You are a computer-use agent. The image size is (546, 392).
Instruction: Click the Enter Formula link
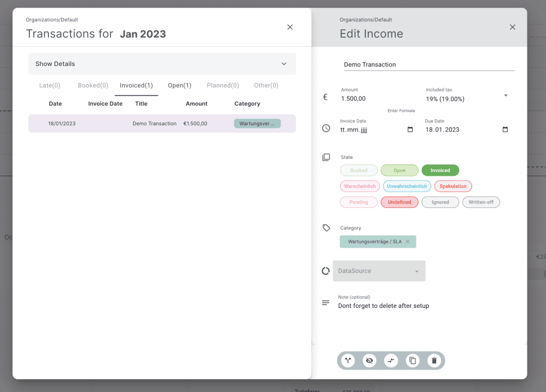click(x=401, y=111)
